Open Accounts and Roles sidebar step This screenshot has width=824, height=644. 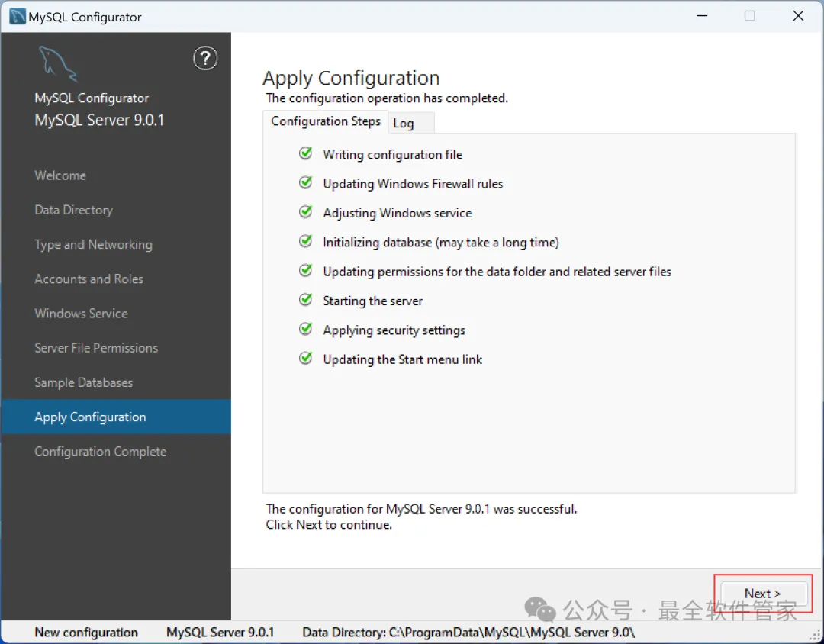[89, 279]
